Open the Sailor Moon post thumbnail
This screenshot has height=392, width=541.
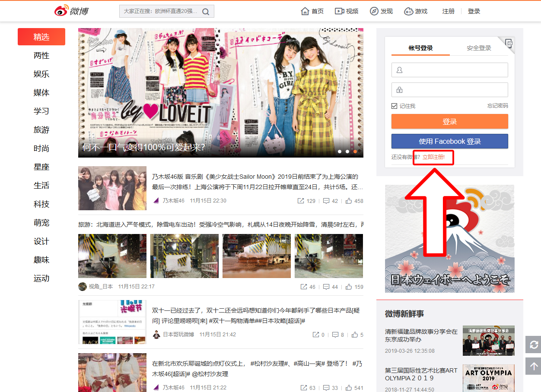point(112,188)
